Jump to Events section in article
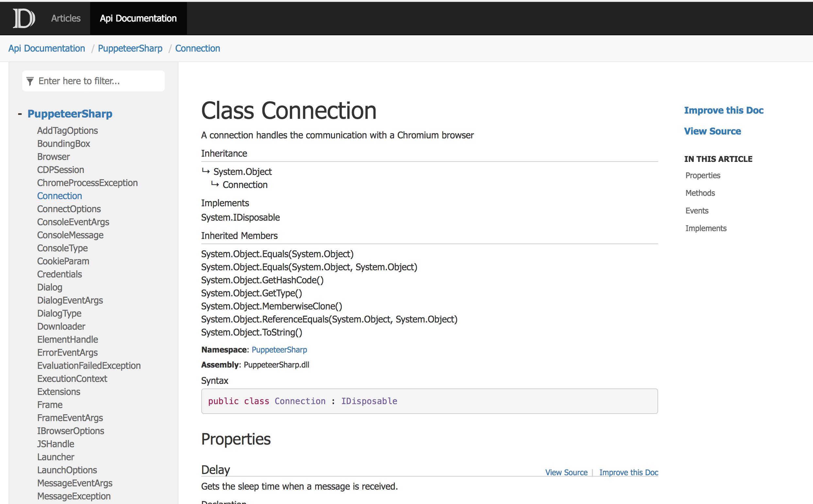The width and height of the screenshot is (813, 504). pos(697,211)
